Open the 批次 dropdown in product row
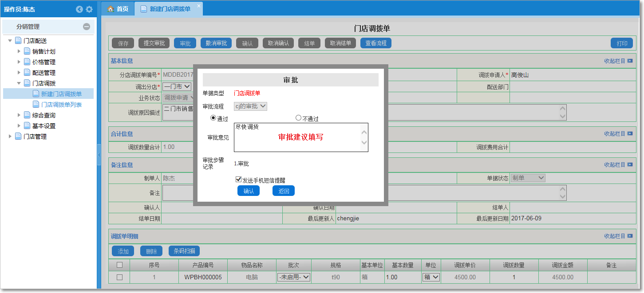The width and height of the screenshot is (644, 293). pyautogui.click(x=293, y=277)
